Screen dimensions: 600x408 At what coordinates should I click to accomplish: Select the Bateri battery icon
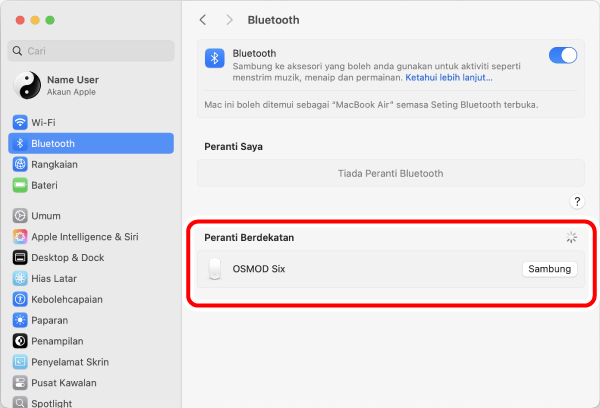pos(20,185)
